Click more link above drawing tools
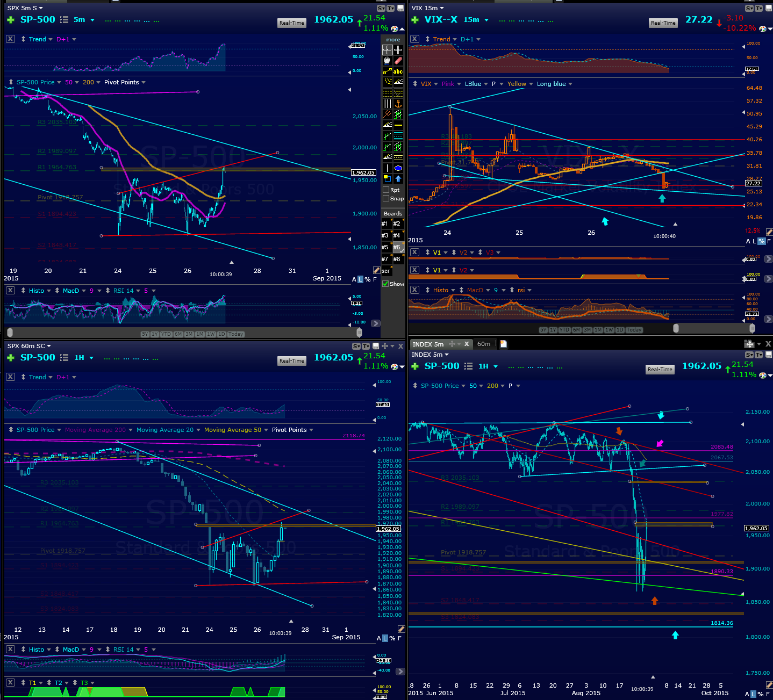Image resolution: width=773 pixels, height=700 pixels. pyautogui.click(x=393, y=39)
